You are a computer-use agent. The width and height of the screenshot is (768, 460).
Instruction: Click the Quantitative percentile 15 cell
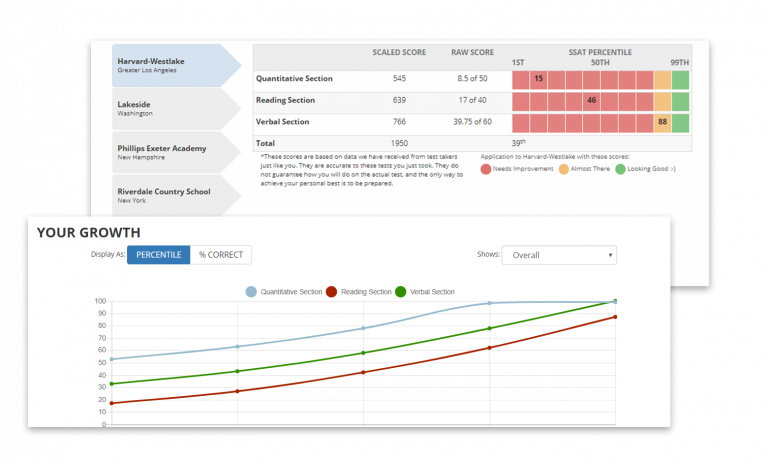[539, 78]
